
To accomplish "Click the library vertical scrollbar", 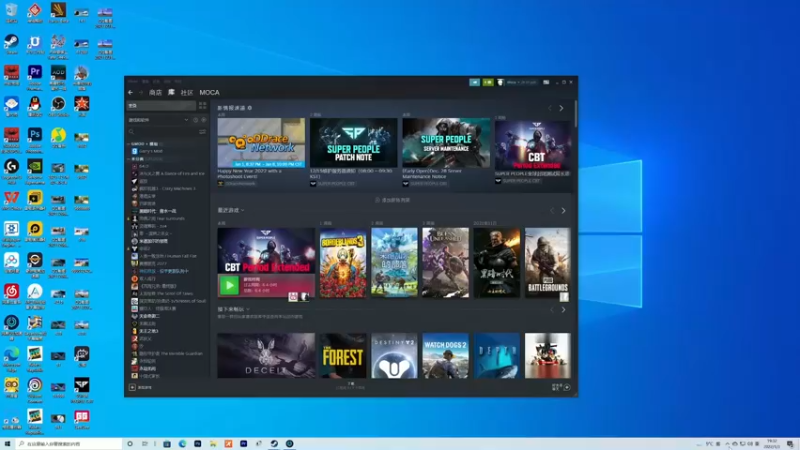I will pyautogui.click(x=576, y=113).
